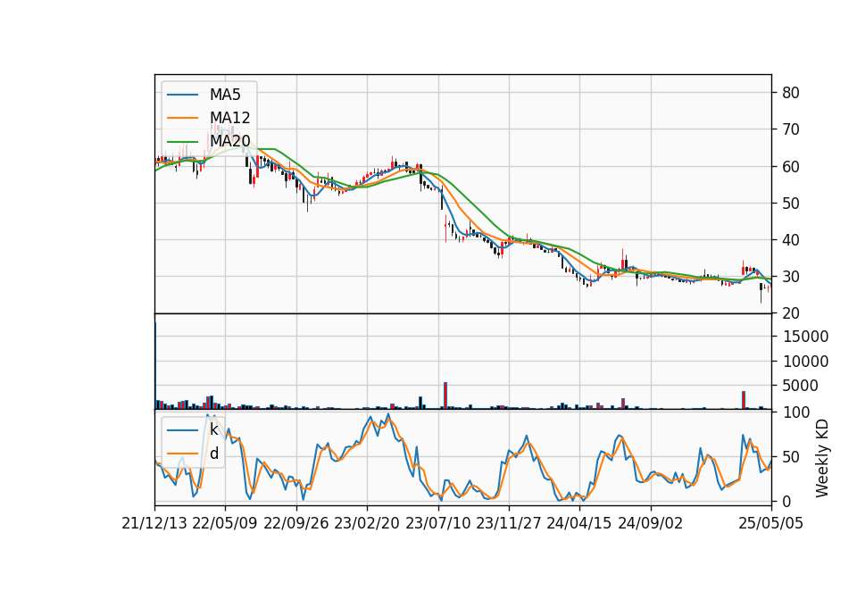Image resolution: width=857 pixels, height=616 pixels.
Task: Click the blue MA5 line sample in legend
Action: click(182, 95)
